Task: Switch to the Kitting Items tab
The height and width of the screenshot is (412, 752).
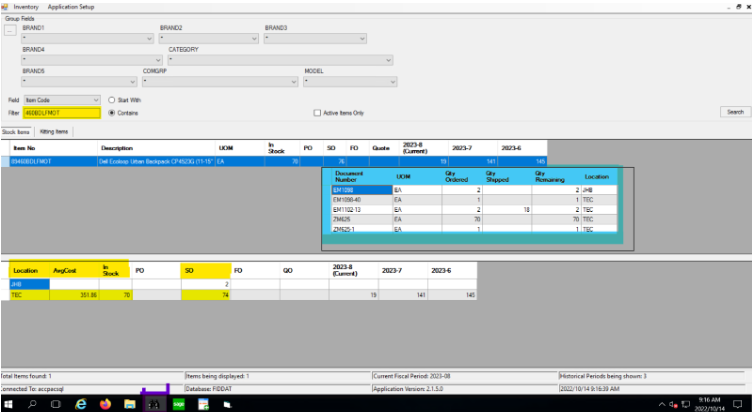Action: point(54,131)
